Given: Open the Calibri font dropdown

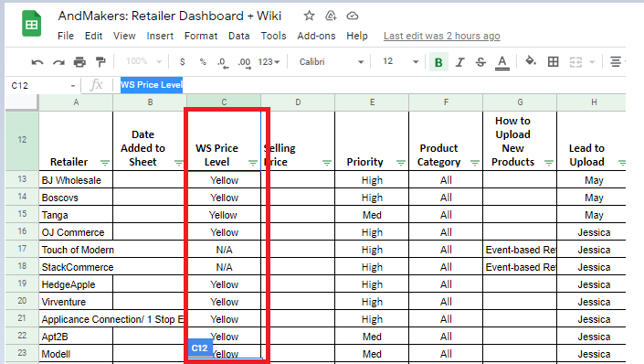Looking at the screenshot, I should tap(331, 61).
